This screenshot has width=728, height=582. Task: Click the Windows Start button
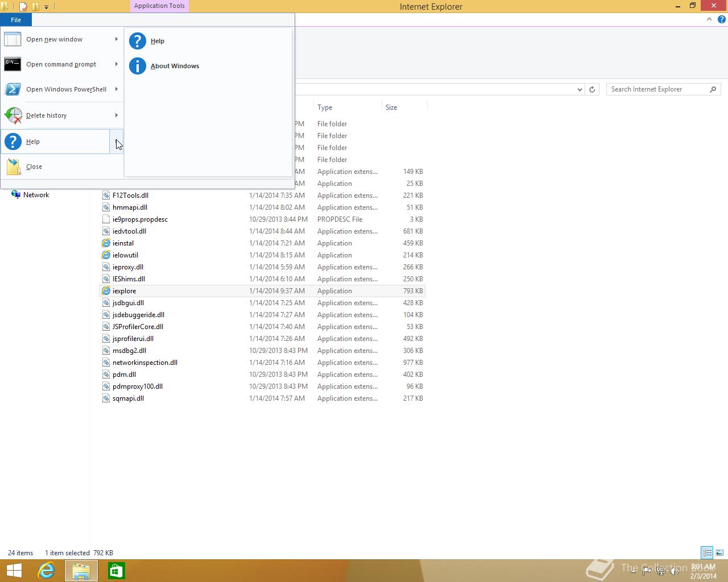point(14,571)
